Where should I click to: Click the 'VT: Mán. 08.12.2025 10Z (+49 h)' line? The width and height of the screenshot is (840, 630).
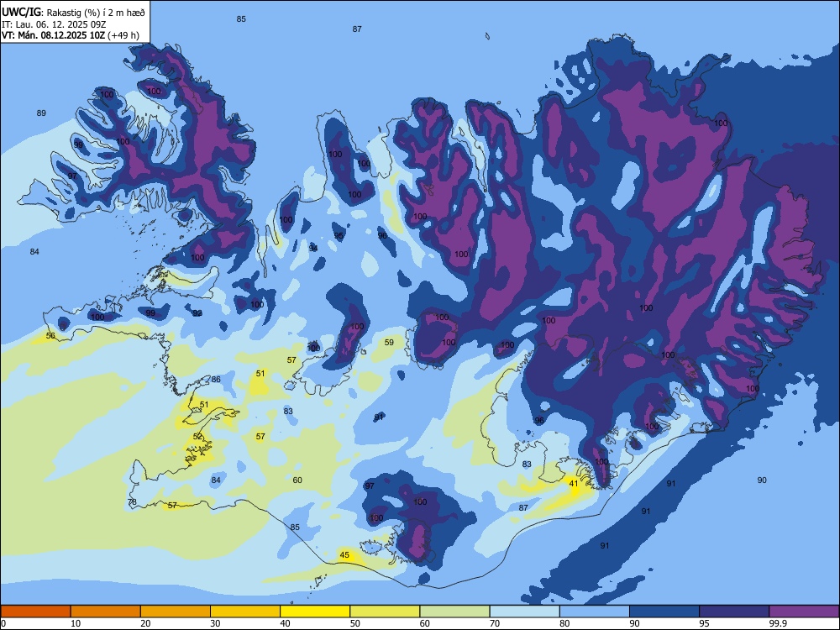click(71, 35)
